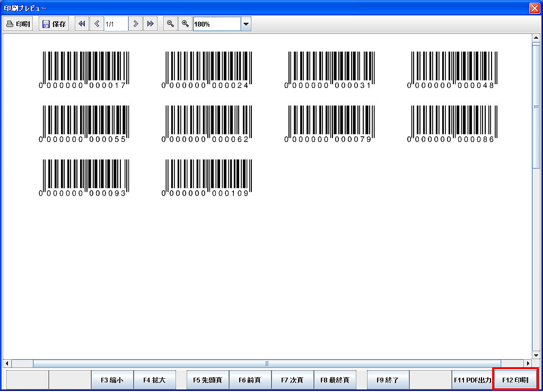
Task: Click the printer icon Print button in toolbar
Action: point(18,24)
